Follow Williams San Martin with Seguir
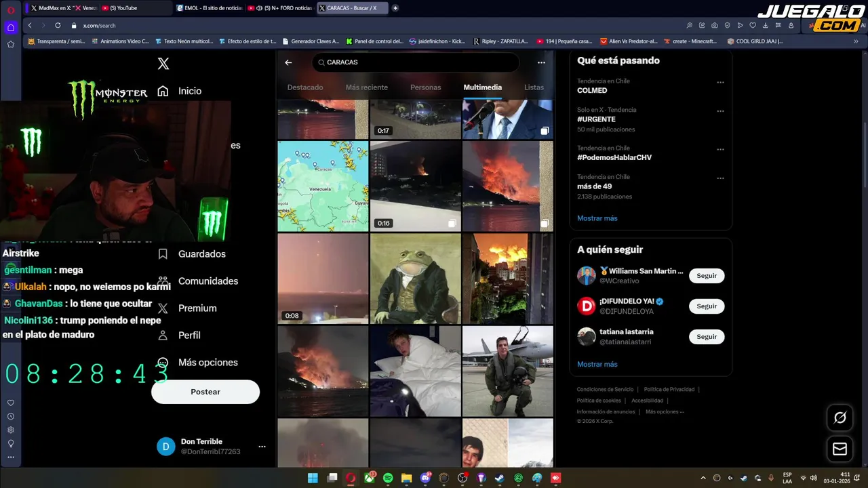 tap(707, 276)
